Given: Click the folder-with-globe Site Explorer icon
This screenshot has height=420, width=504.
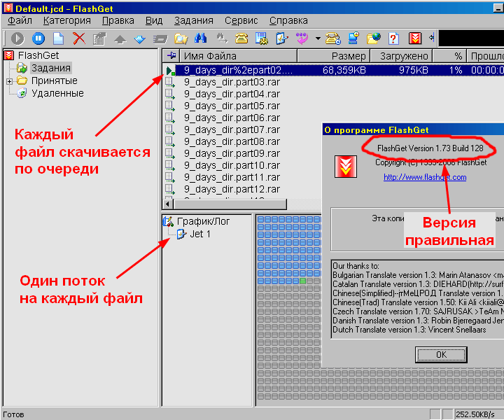Looking at the screenshot, I should point(374,38).
